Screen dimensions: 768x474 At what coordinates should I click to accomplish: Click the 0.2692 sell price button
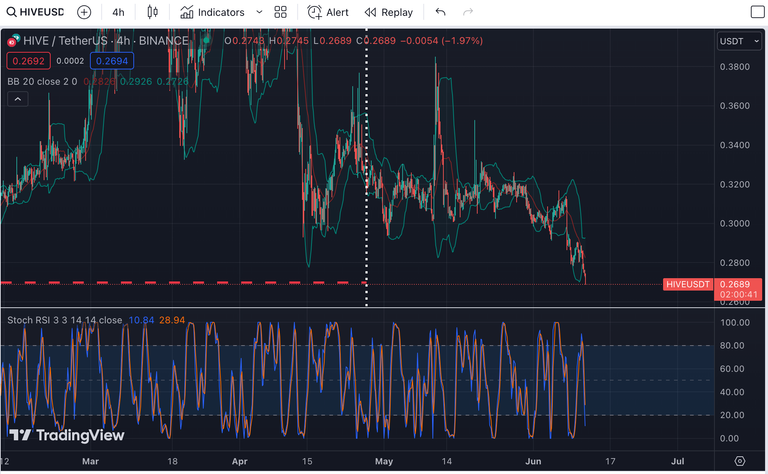tap(28, 61)
